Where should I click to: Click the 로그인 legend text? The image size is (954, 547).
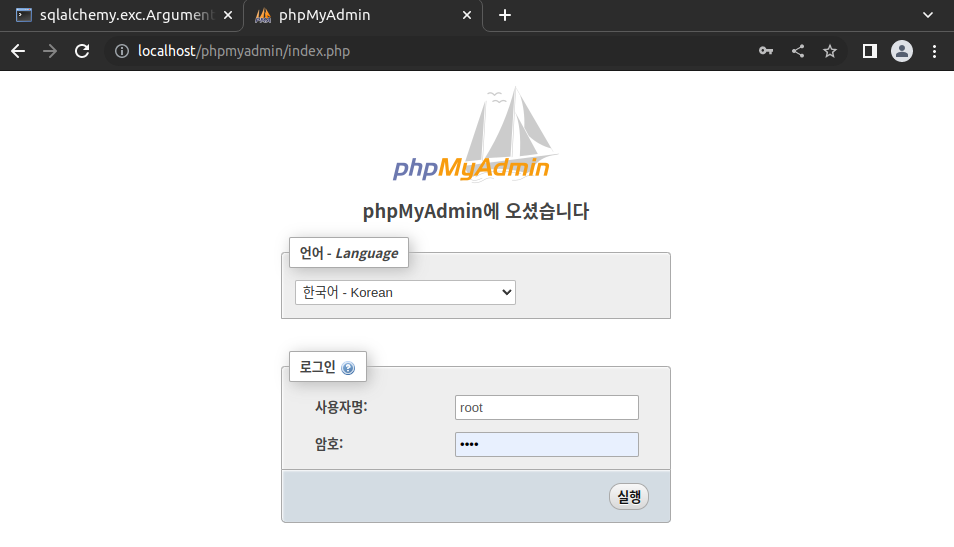coord(318,367)
